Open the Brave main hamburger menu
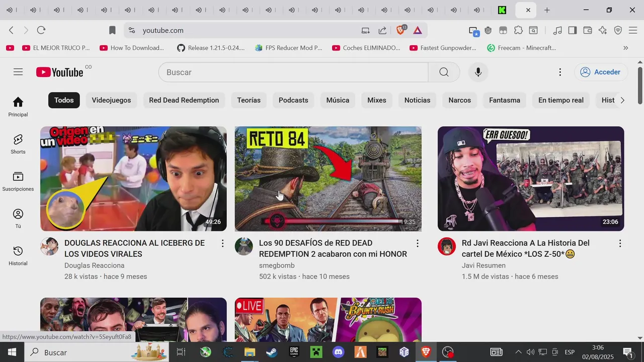The height and width of the screenshot is (362, 644). pyautogui.click(x=633, y=30)
